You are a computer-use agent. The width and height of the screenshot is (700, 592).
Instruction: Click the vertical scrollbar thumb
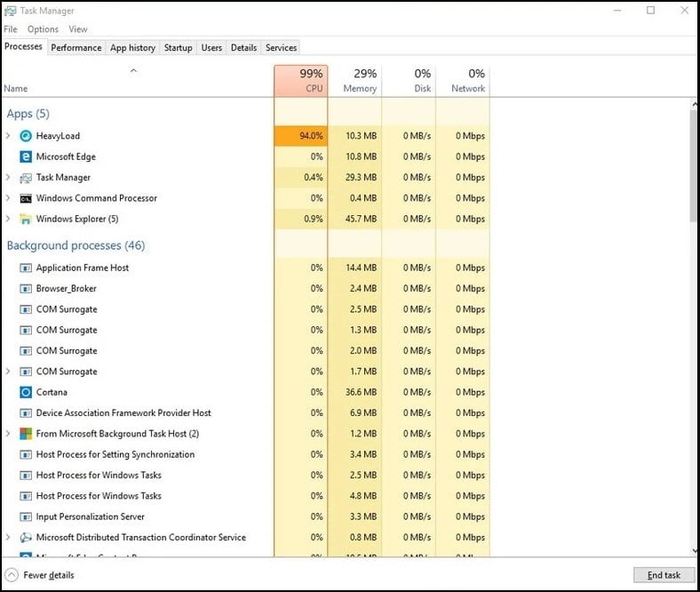point(694,165)
